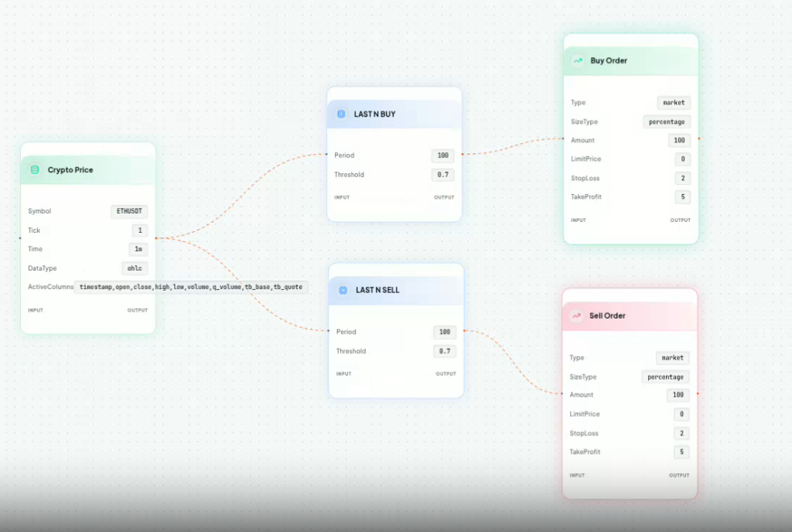Edit the Buy Order StopLoss field
792x532 pixels.
click(683, 178)
